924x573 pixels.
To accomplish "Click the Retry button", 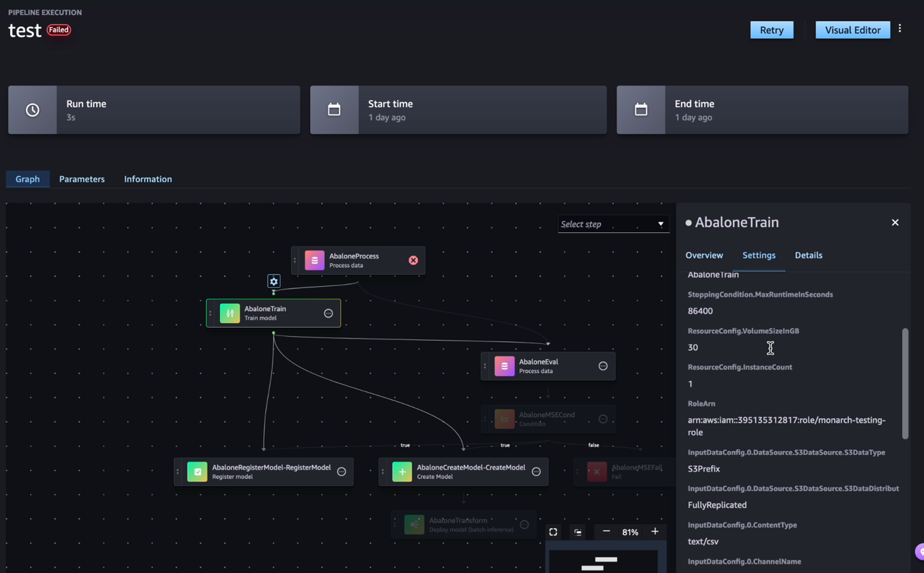I will coord(772,30).
